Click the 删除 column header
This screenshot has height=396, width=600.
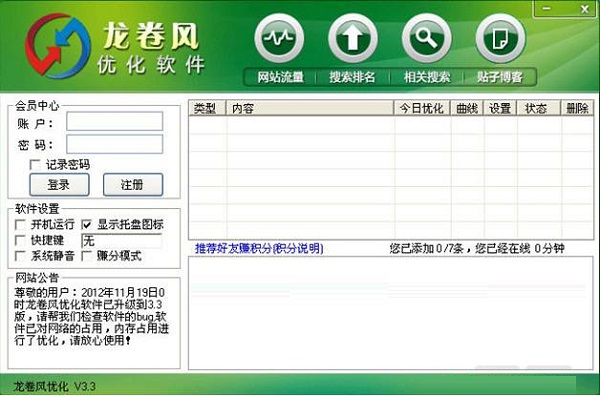click(x=577, y=108)
